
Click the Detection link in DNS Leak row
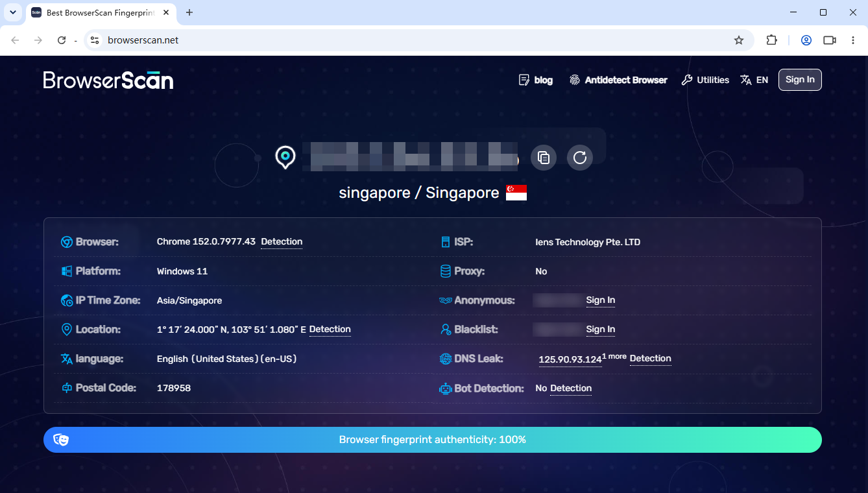651,359
